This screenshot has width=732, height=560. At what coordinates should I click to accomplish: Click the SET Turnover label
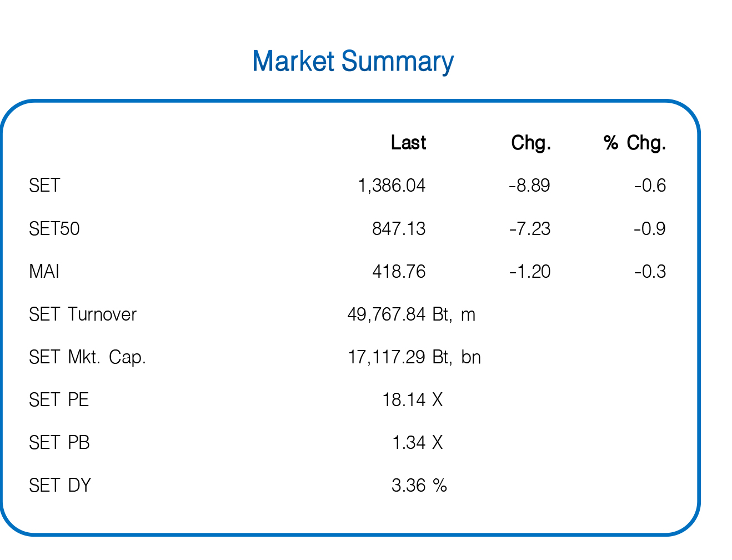point(83,314)
